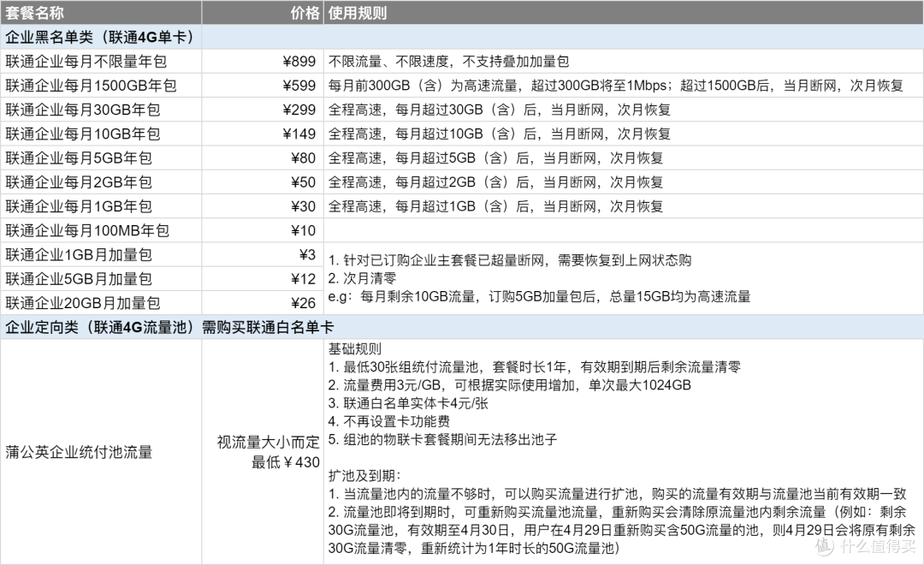This screenshot has height=565, width=924.
Task: Select the 联通企业每月2GB年包 cell
Action: click(101, 182)
